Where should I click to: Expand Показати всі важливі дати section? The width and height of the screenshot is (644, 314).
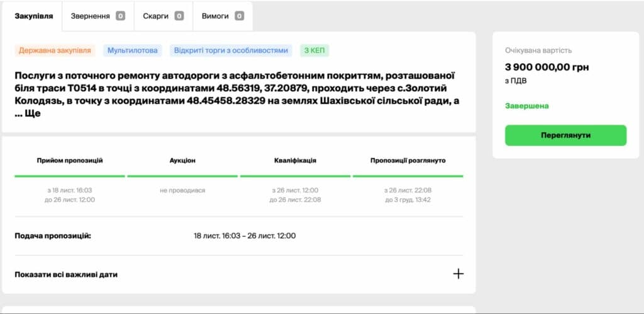point(66,274)
